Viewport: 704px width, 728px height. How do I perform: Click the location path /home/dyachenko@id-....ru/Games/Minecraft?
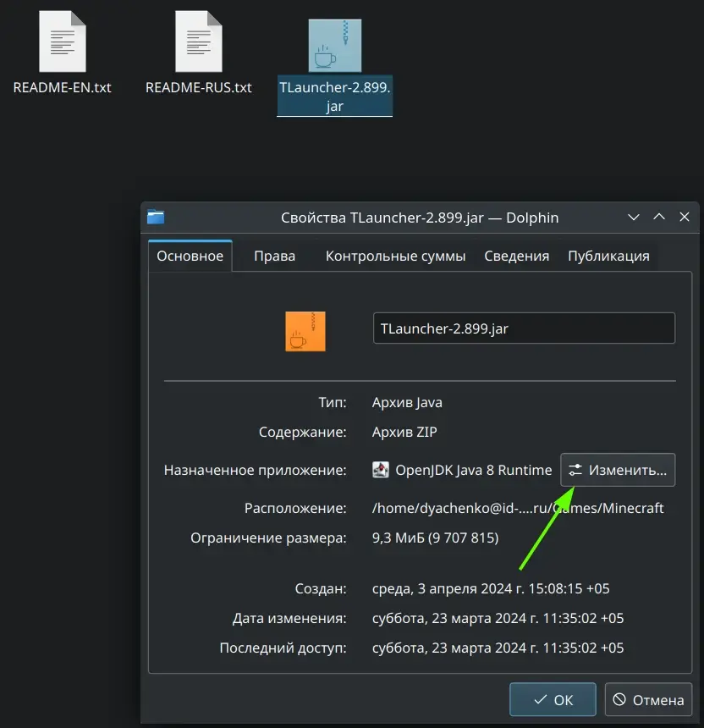(x=518, y=508)
